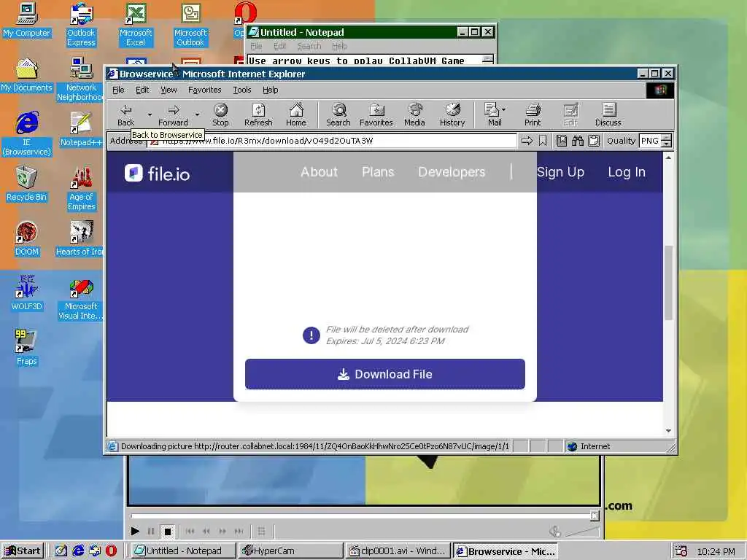Go Back in Internet Explorer toolbar
This screenshot has width=747, height=560.
tap(125, 114)
